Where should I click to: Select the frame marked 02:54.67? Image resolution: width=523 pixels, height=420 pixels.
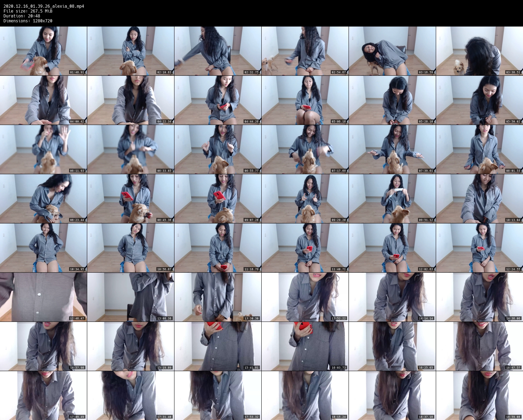(305, 51)
